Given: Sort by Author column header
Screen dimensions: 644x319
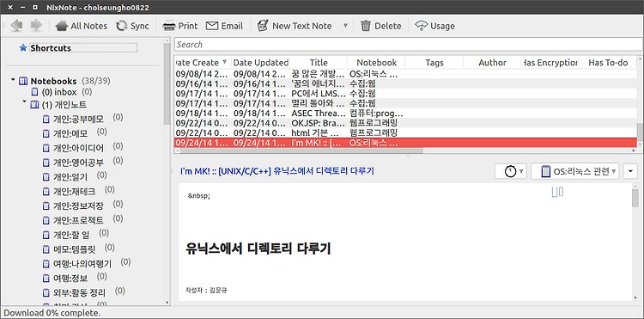Looking at the screenshot, I should [492, 63].
